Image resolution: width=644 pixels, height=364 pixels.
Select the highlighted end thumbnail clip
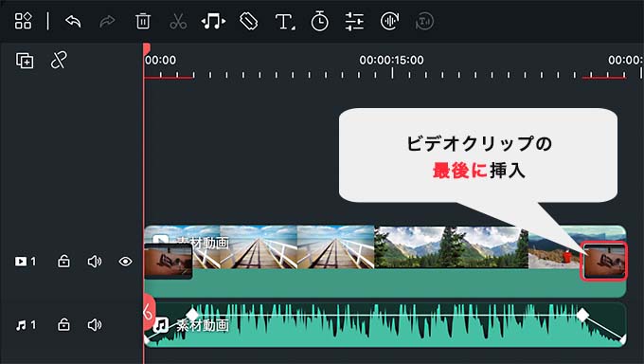(x=604, y=262)
